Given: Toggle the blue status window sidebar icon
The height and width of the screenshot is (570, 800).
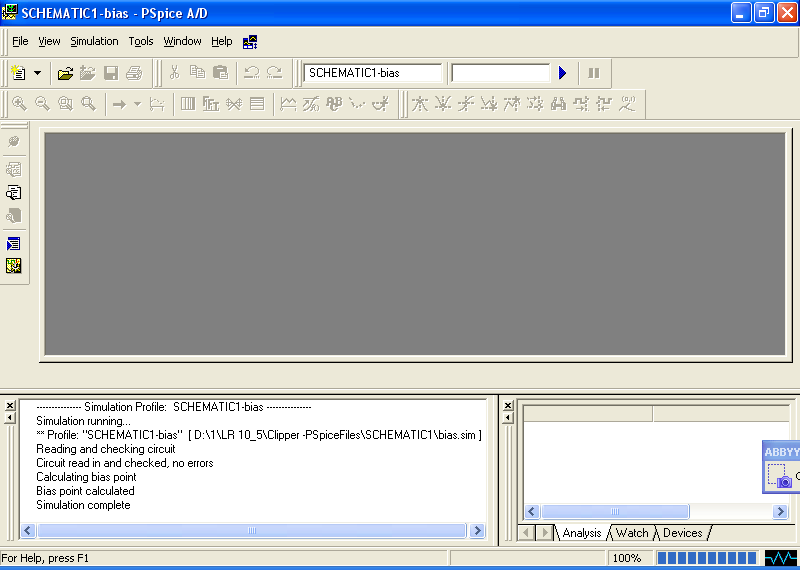Looking at the screenshot, I should click(14, 244).
